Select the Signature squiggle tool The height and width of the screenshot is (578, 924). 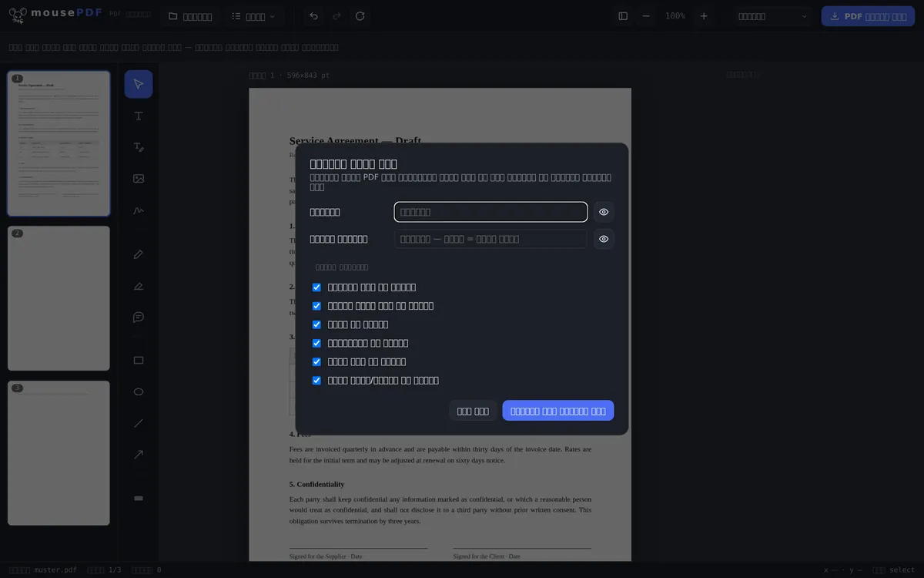coord(139,210)
